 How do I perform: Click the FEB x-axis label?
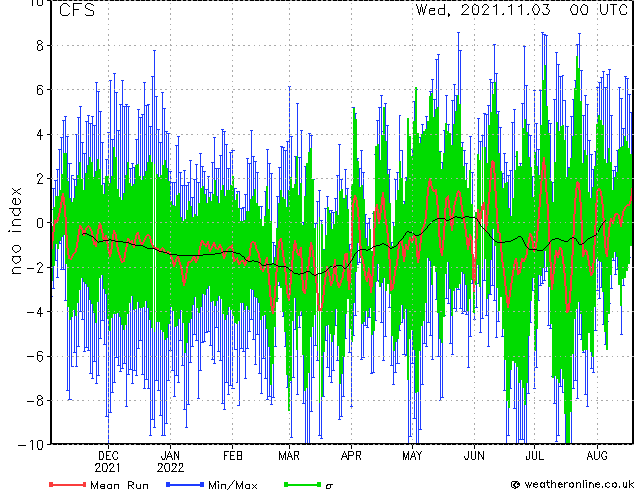click(x=233, y=456)
